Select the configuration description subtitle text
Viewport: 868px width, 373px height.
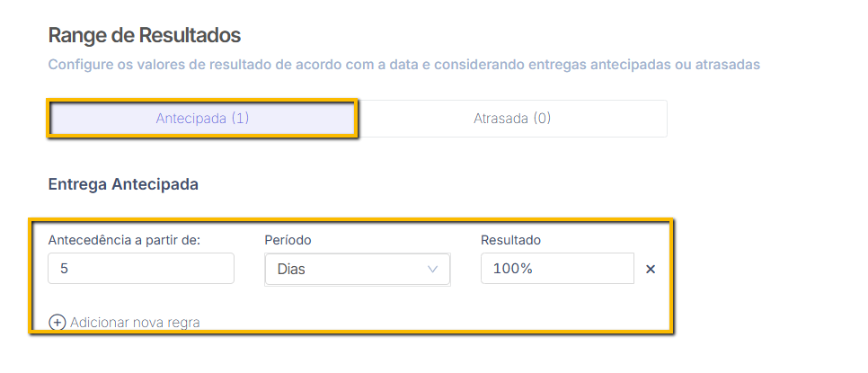(404, 65)
